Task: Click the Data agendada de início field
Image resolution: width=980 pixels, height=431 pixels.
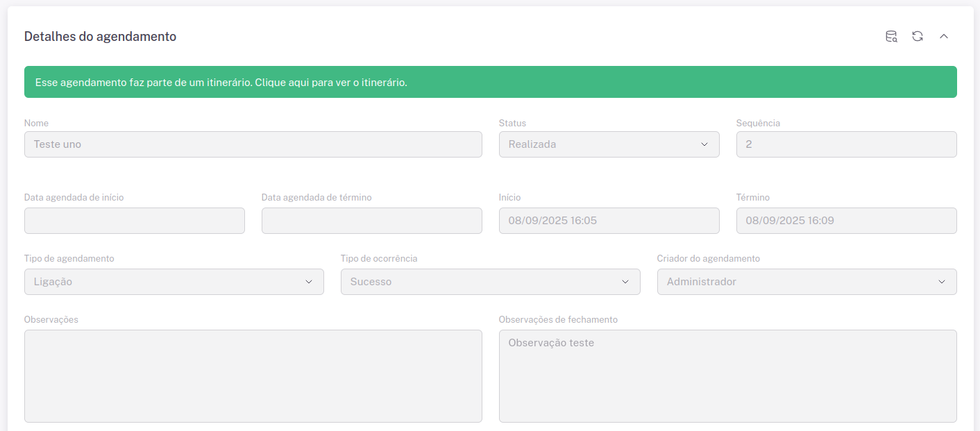Action: (x=134, y=221)
